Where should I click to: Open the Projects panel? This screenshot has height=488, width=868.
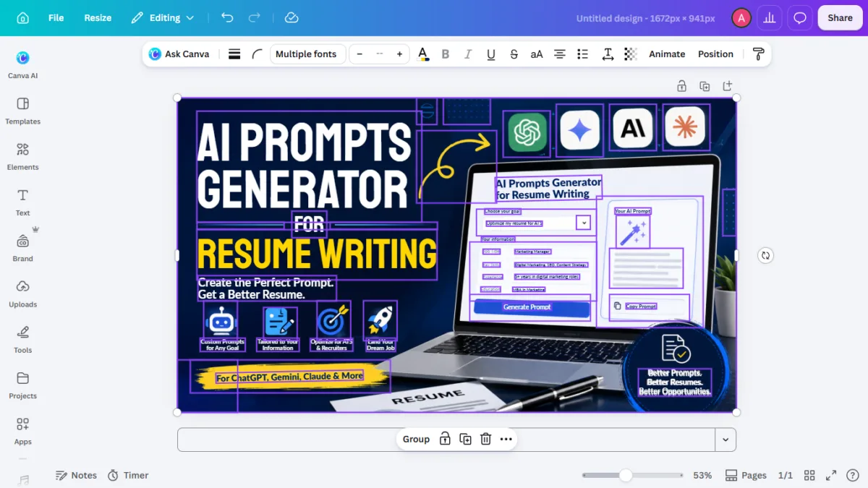(x=23, y=385)
